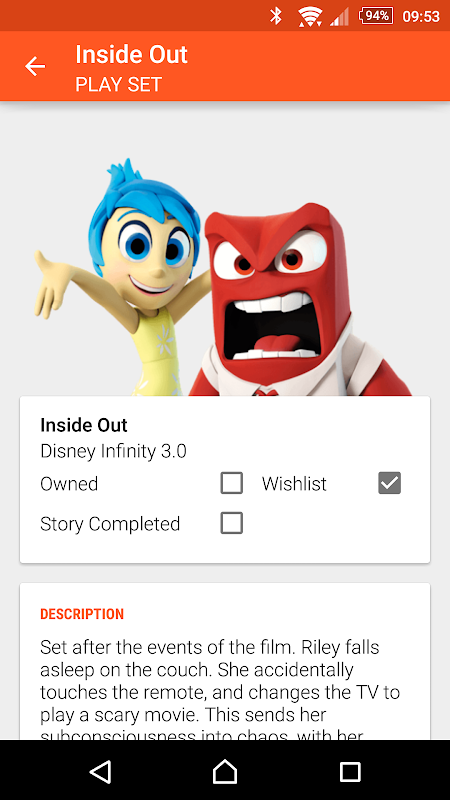Tap the back arrow in header
This screenshot has width=450, height=800.
pos(35,66)
